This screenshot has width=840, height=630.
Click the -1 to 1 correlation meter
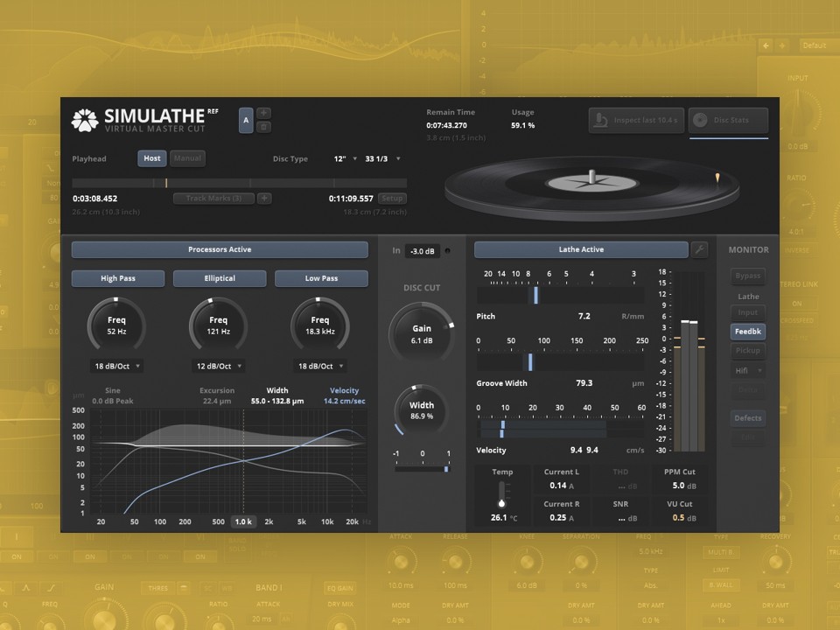point(422,469)
